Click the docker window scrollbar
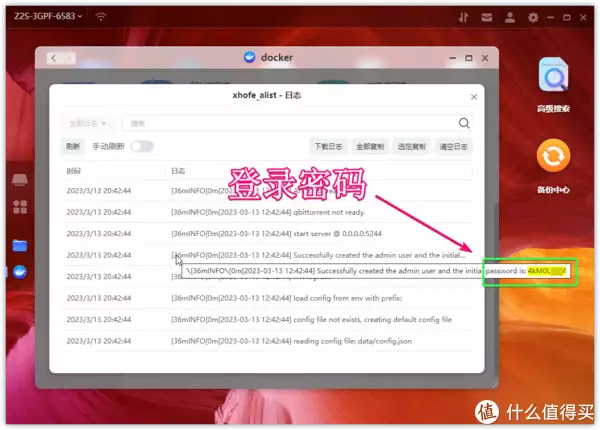The image size is (600, 430). pyautogui.click(x=496, y=291)
